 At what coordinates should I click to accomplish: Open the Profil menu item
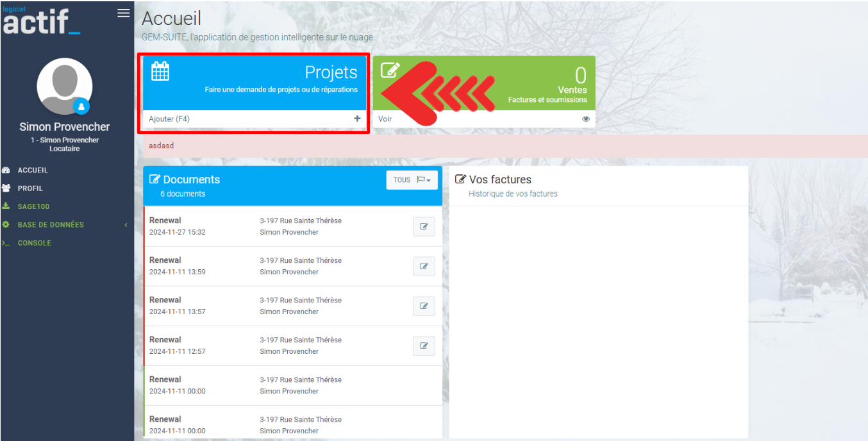pyautogui.click(x=30, y=188)
